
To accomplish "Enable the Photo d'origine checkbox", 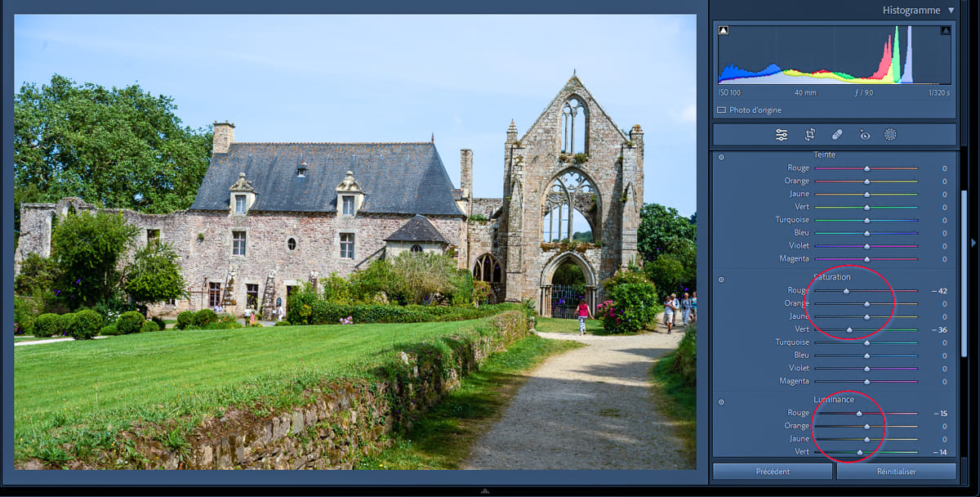I will click(721, 110).
